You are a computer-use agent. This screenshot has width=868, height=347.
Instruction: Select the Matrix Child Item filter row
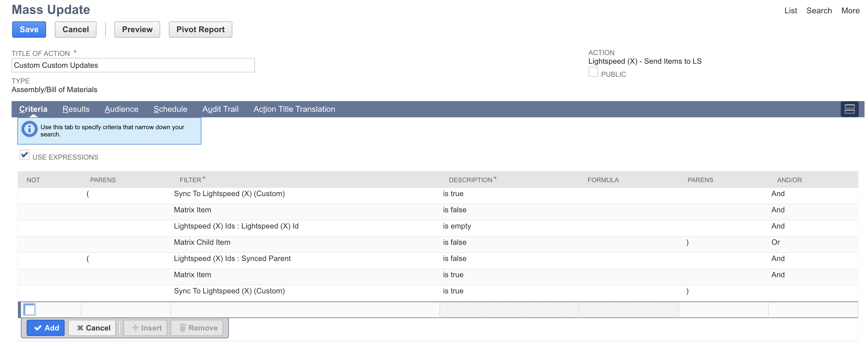[x=202, y=242]
